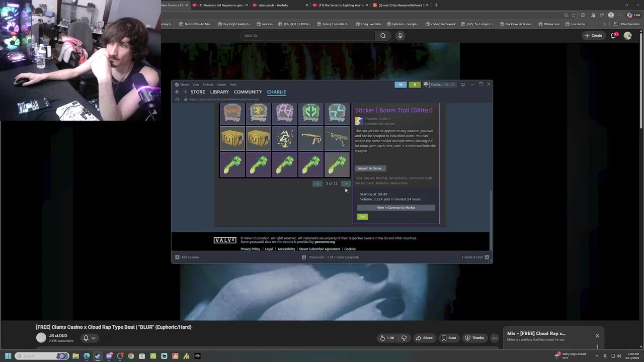644x362 pixels.
Task: Select the tan SMG weapon item
Action: click(311, 139)
